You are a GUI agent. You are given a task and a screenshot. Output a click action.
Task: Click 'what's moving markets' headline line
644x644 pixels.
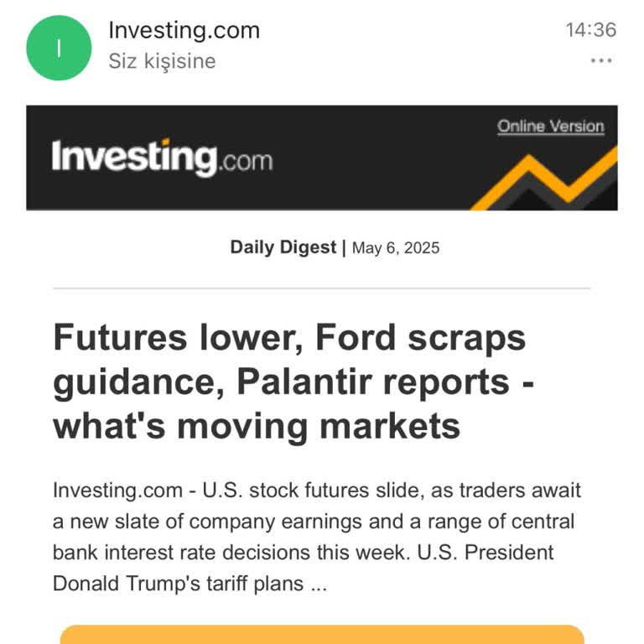click(x=257, y=426)
